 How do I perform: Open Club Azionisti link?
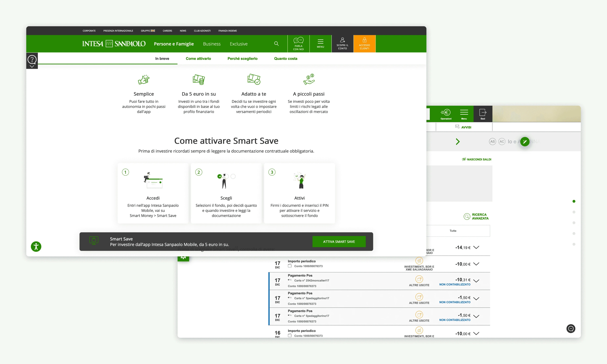tap(202, 31)
